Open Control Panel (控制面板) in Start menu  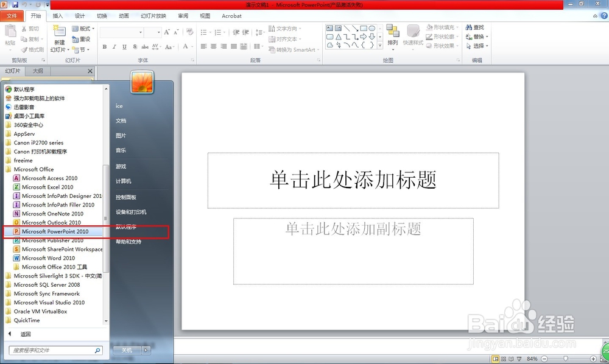coord(126,197)
